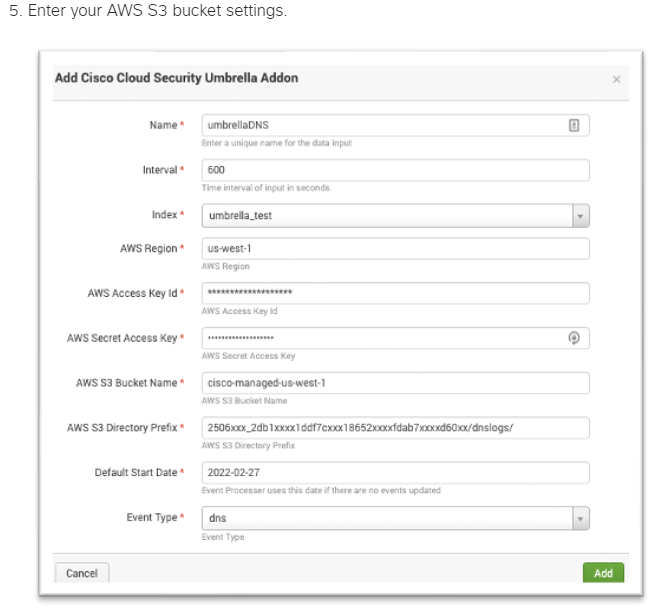Image resolution: width=651 pixels, height=608 pixels.
Task: Click the dialog title 'Add Cisco Cloud Security Umbrella Addon'
Action: coord(176,78)
